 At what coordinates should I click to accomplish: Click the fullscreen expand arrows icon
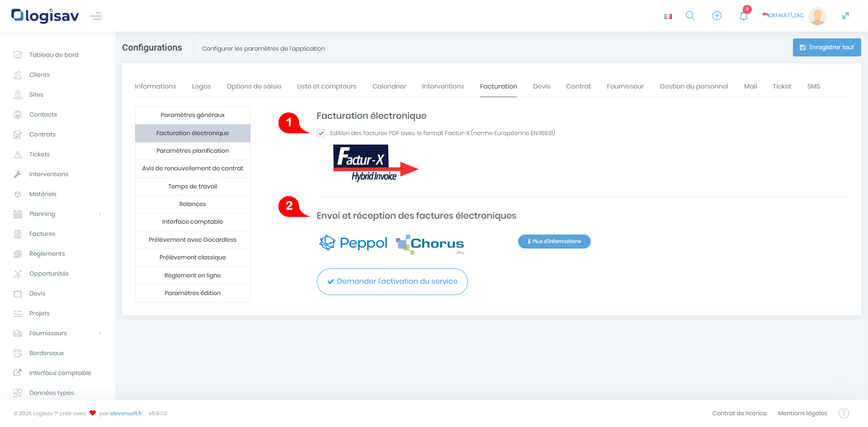pos(845,16)
